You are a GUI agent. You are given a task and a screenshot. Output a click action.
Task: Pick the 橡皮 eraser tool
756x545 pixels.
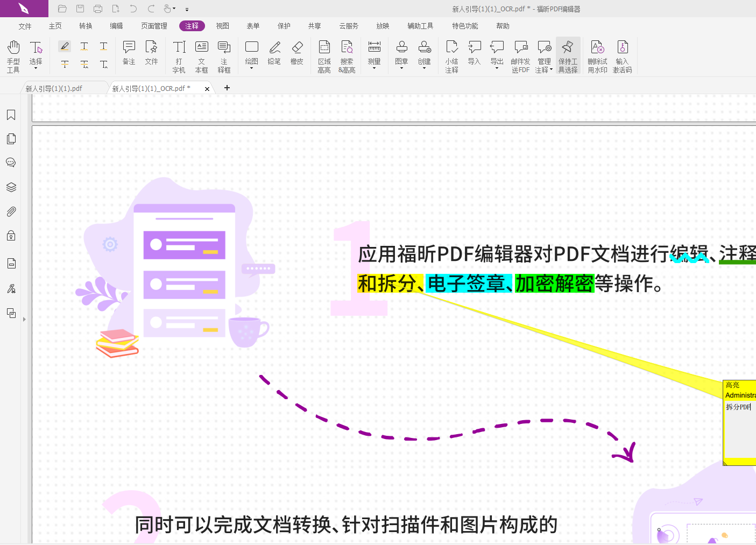point(297,52)
